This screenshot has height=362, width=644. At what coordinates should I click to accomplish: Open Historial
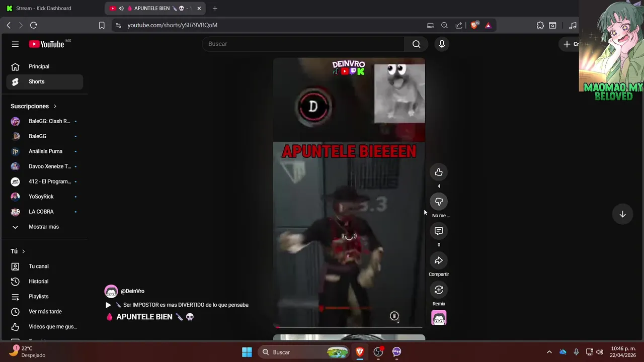pos(45,282)
